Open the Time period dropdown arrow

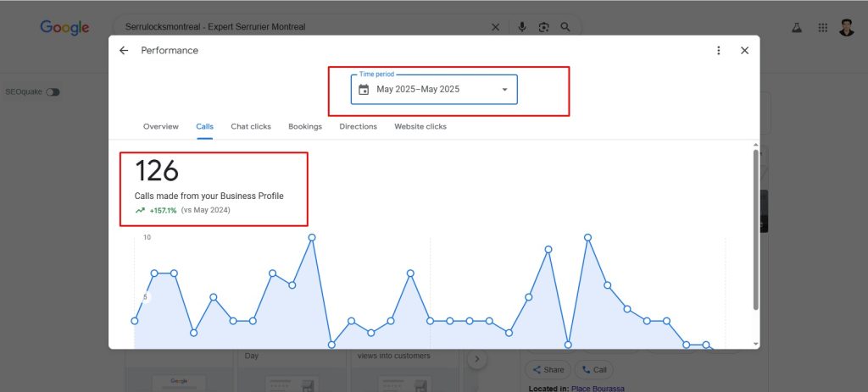[x=505, y=90]
